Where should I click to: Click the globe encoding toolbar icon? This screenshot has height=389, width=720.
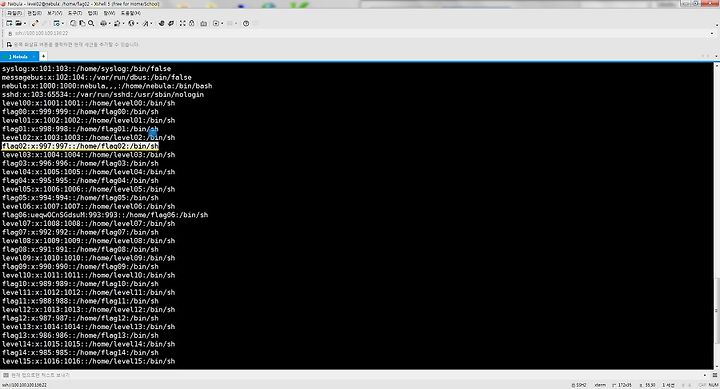pyautogui.click(x=131, y=23)
